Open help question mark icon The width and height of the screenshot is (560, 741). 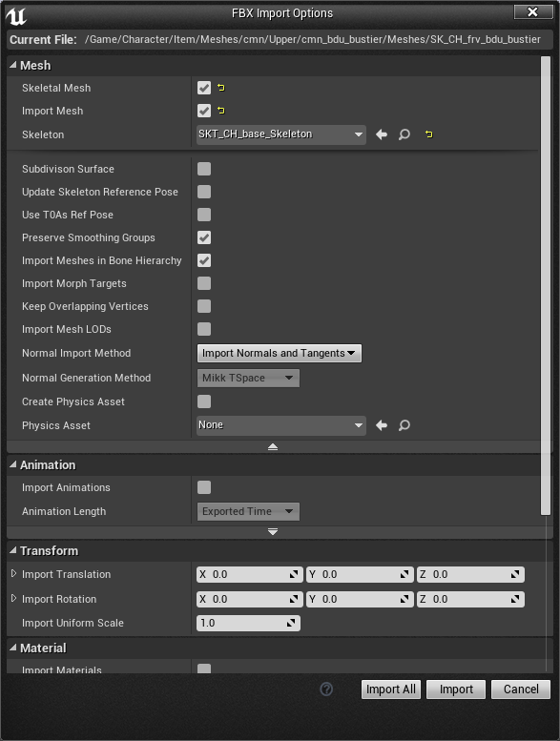click(326, 689)
